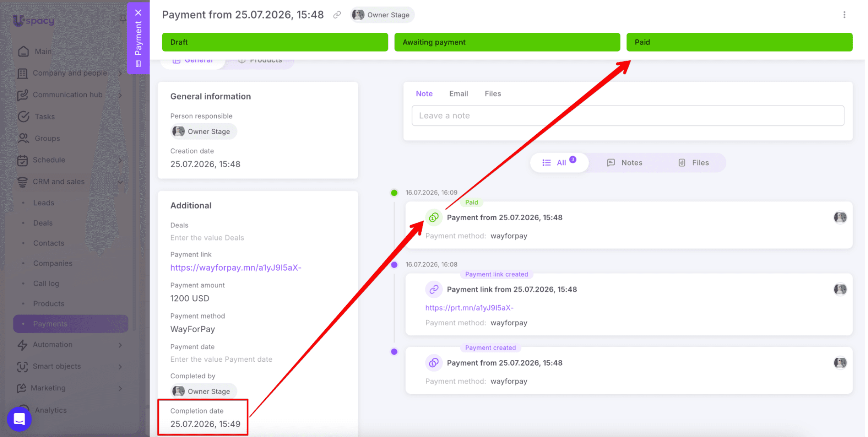This screenshot has height=437, width=868.
Task: Click the 1200 USD payment amount
Action: (x=190, y=298)
